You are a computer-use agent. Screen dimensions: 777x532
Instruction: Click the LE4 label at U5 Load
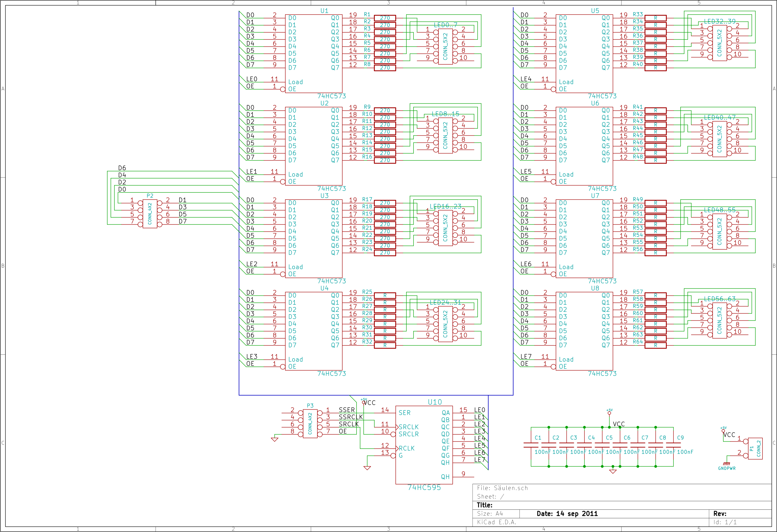[526, 79]
